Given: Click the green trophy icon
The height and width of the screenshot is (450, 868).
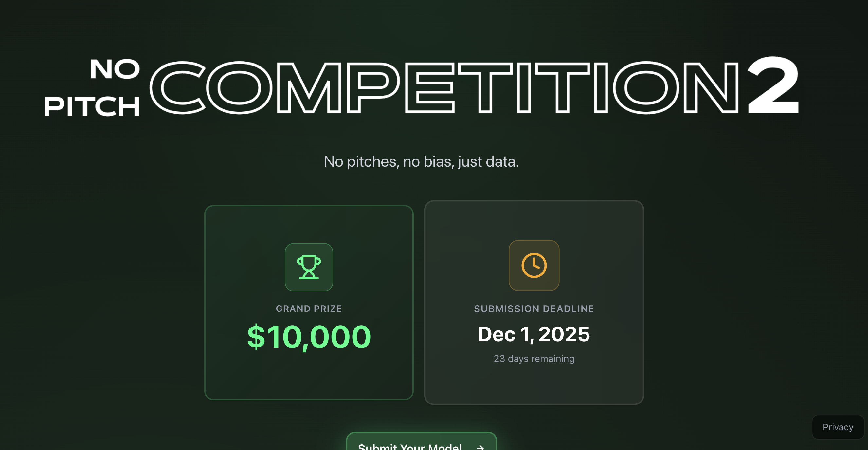Looking at the screenshot, I should [309, 267].
